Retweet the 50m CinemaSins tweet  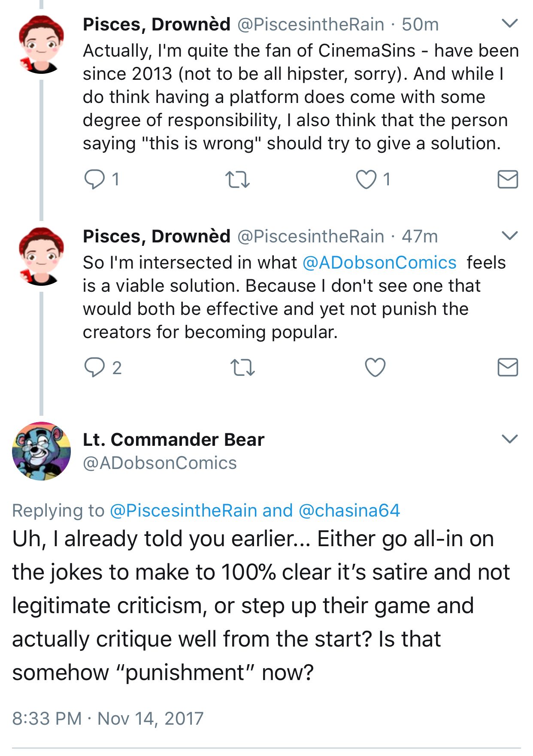[x=237, y=179]
